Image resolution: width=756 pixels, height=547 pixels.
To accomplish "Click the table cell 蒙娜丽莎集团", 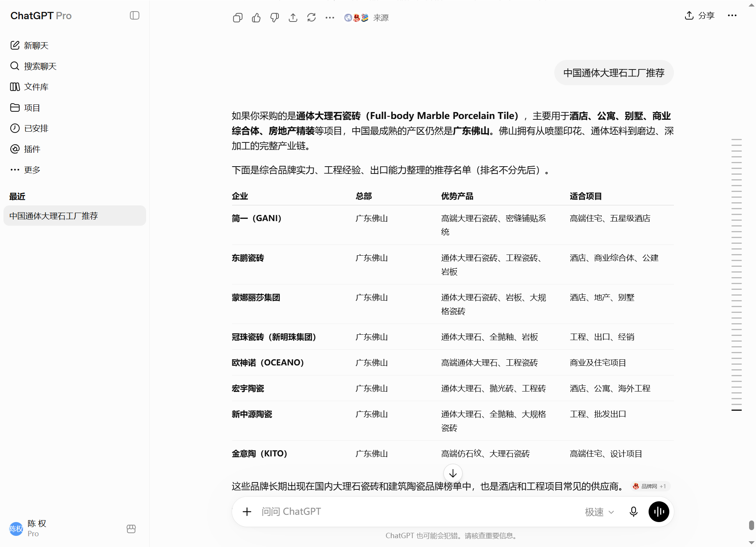I will point(256,297).
